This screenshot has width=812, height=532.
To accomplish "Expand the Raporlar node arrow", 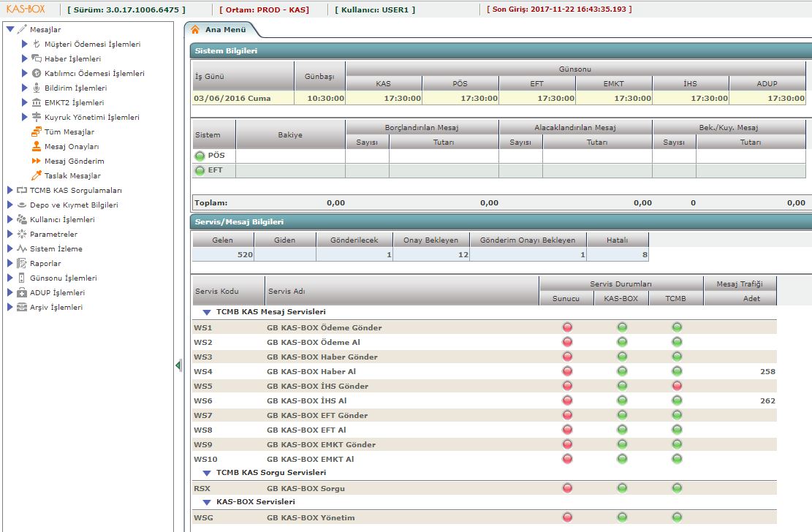I will coord(10,263).
